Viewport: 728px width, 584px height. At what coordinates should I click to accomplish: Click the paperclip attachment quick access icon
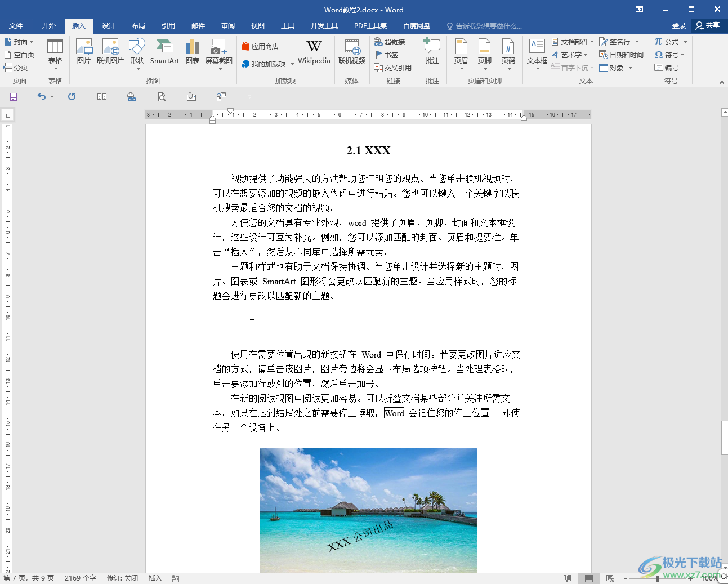click(191, 97)
